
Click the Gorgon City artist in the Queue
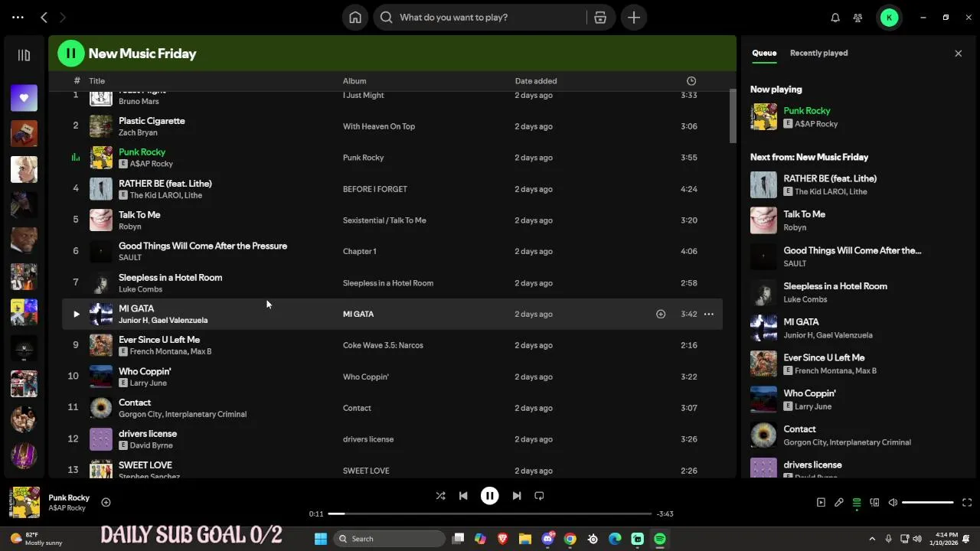[x=805, y=442]
